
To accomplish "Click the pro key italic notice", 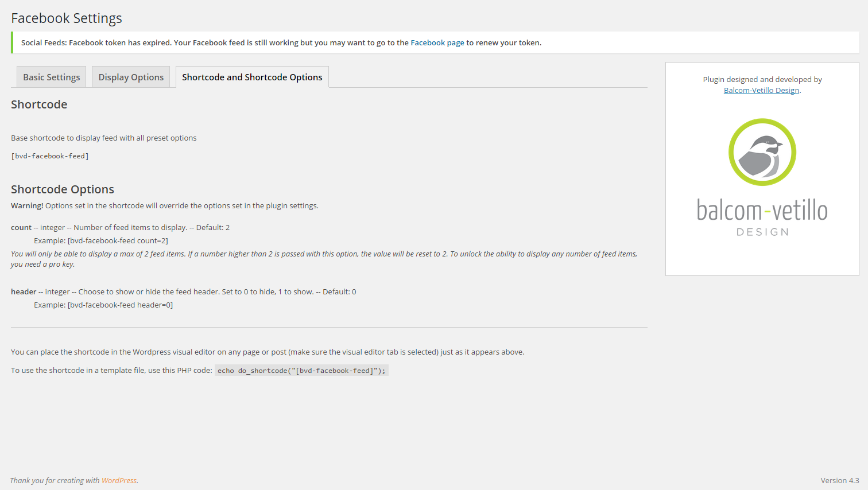I will coord(324,259).
